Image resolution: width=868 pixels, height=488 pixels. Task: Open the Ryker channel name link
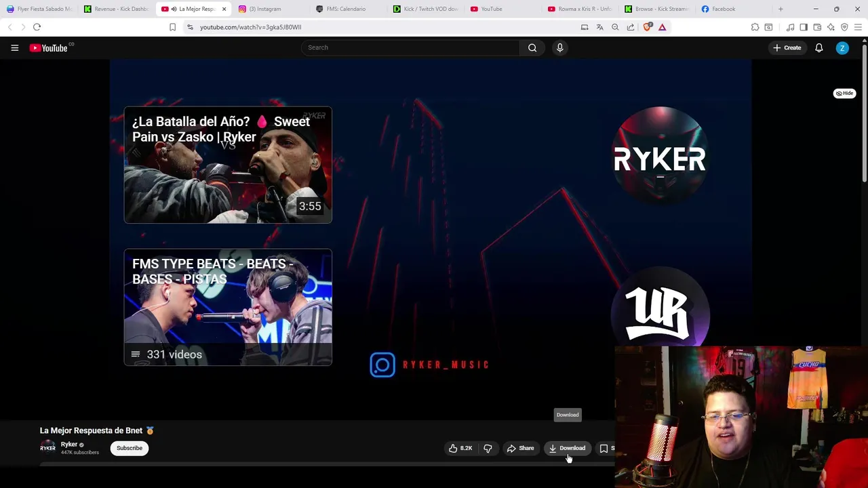(69, 444)
